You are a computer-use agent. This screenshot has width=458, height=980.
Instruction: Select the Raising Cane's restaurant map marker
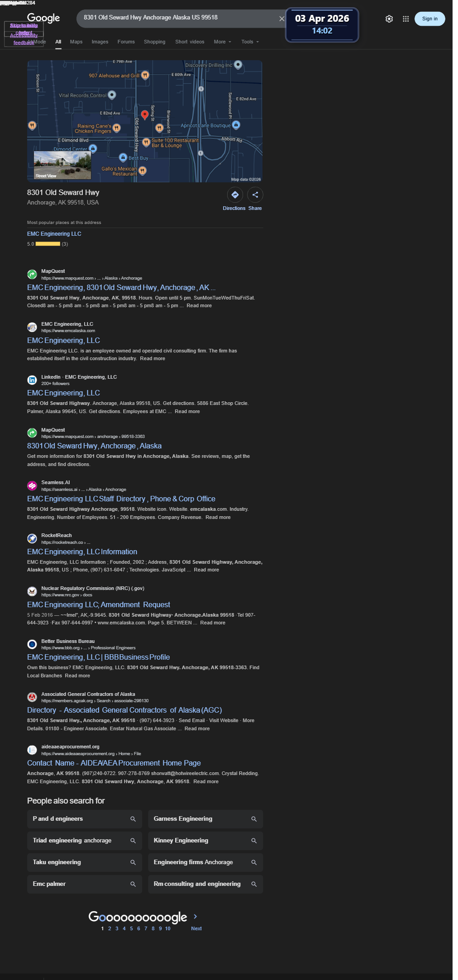116,128
